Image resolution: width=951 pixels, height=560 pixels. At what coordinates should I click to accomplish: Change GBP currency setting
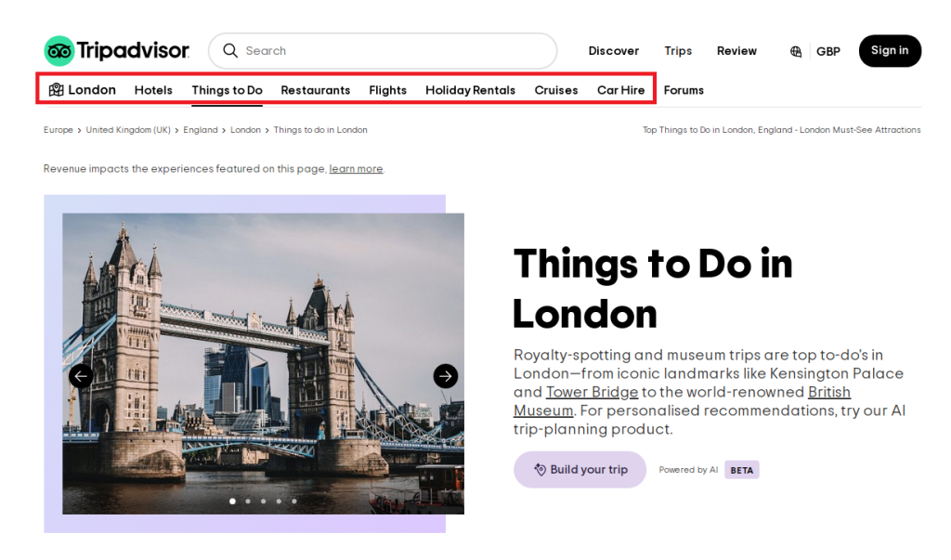(x=827, y=52)
